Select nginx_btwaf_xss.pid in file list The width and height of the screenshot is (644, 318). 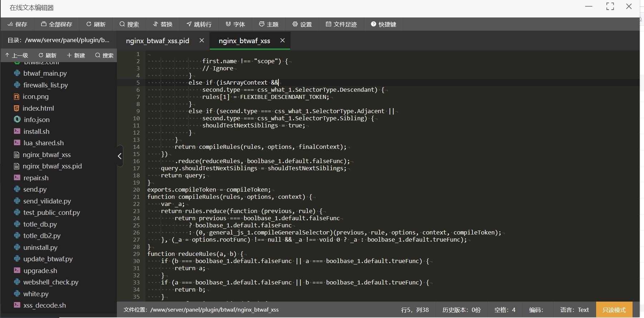tap(52, 166)
